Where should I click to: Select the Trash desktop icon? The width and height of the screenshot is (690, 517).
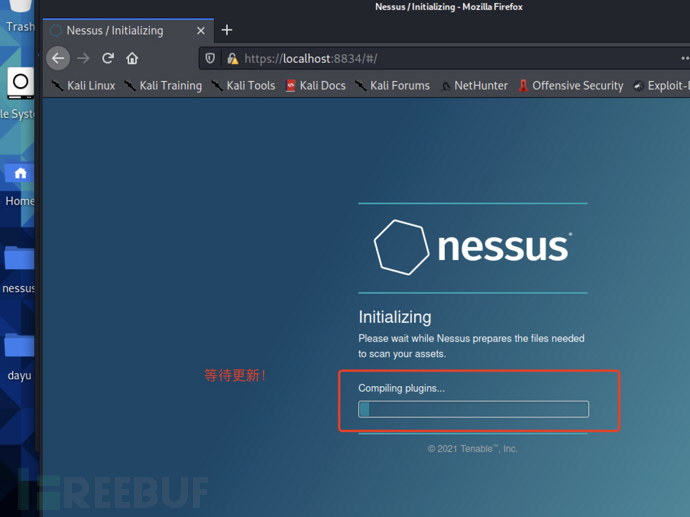pos(20,17)
